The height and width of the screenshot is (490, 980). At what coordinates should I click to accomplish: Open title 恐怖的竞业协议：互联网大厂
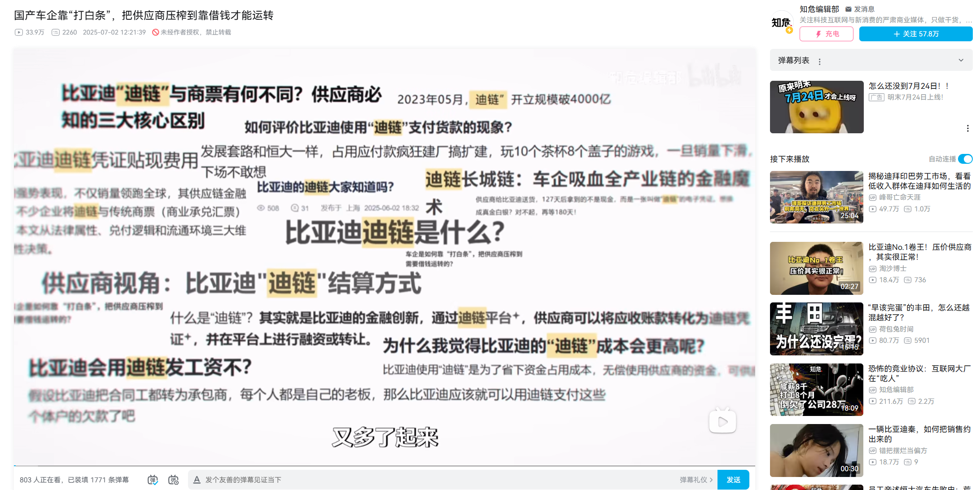(x=920, y=373)
